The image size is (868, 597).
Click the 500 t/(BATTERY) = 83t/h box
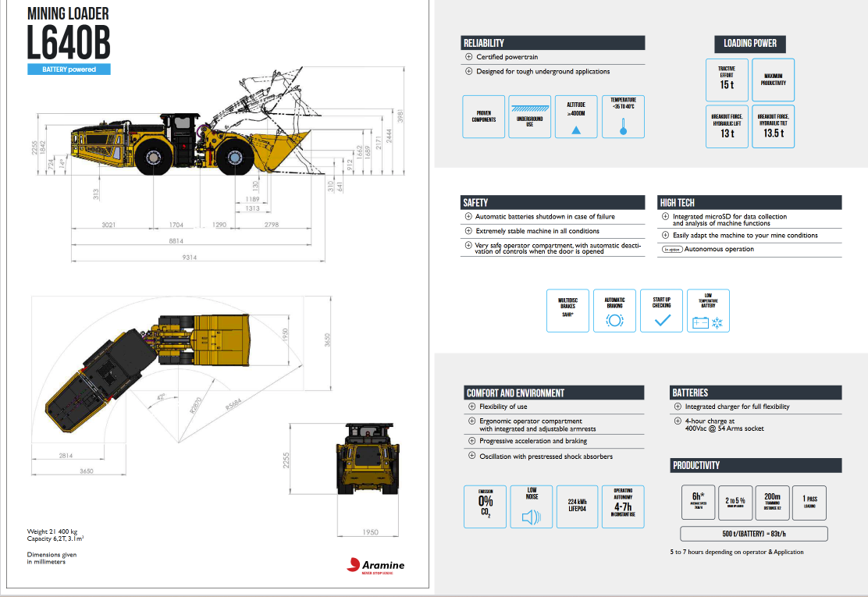coord(754,534)
